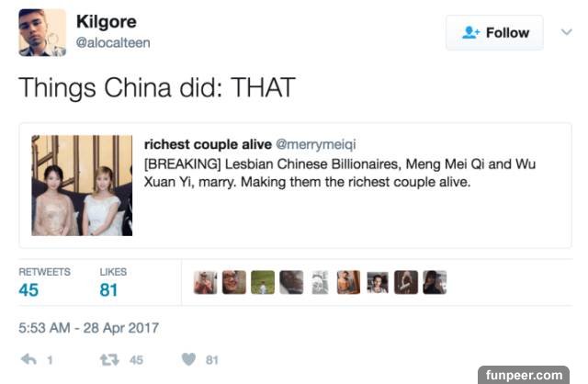Follow the Kilgore account
This screenshot has width=588, height=384.
coord(494,33)
